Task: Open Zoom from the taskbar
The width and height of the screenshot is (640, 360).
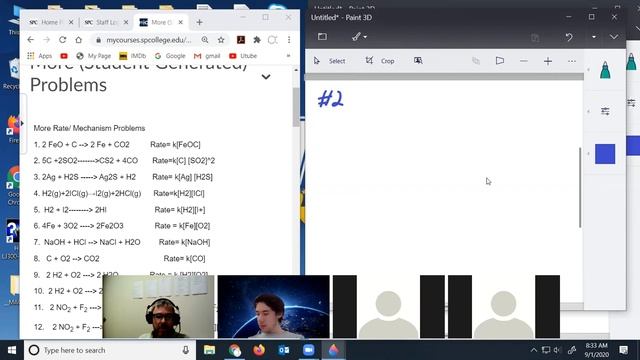Action: pos(309,350)
